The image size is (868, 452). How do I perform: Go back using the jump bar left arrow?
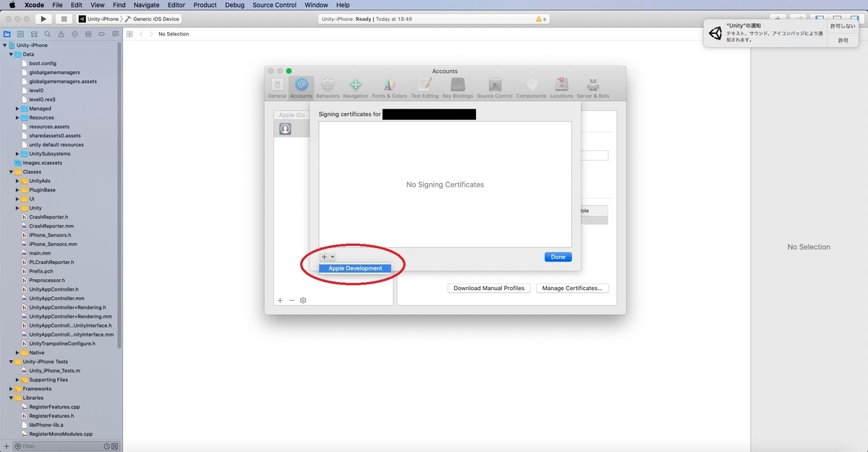pyautogui.click(x=142, y=34)
